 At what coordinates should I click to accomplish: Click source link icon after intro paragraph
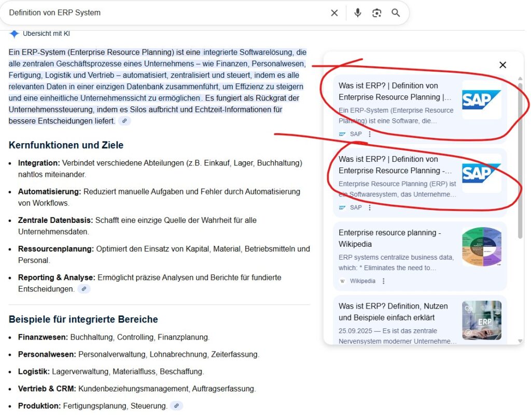[124, 121]
